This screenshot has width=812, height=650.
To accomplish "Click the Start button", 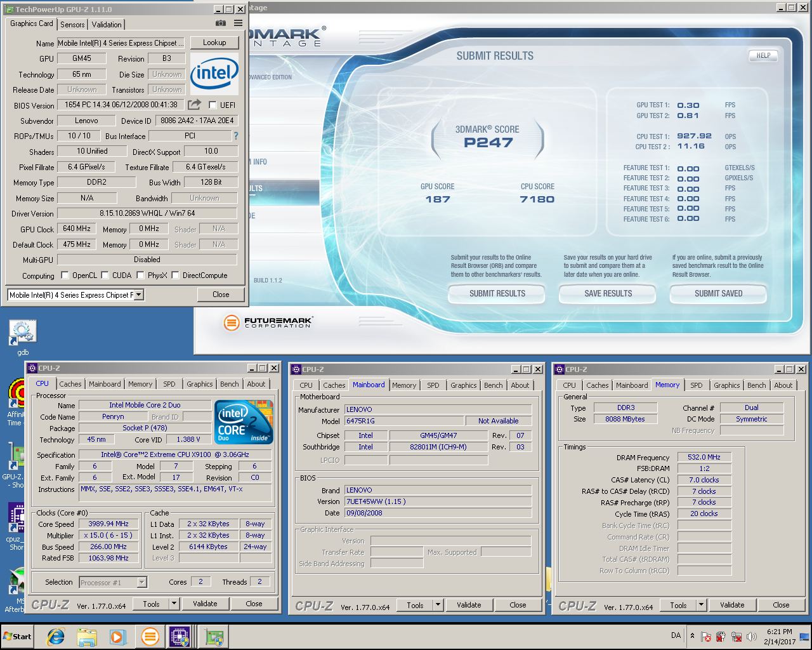I will coord(18,637).
